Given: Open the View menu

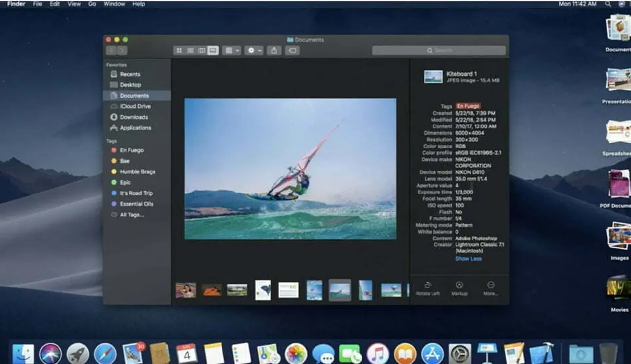Looking at the screenshot, I should 74,4.
